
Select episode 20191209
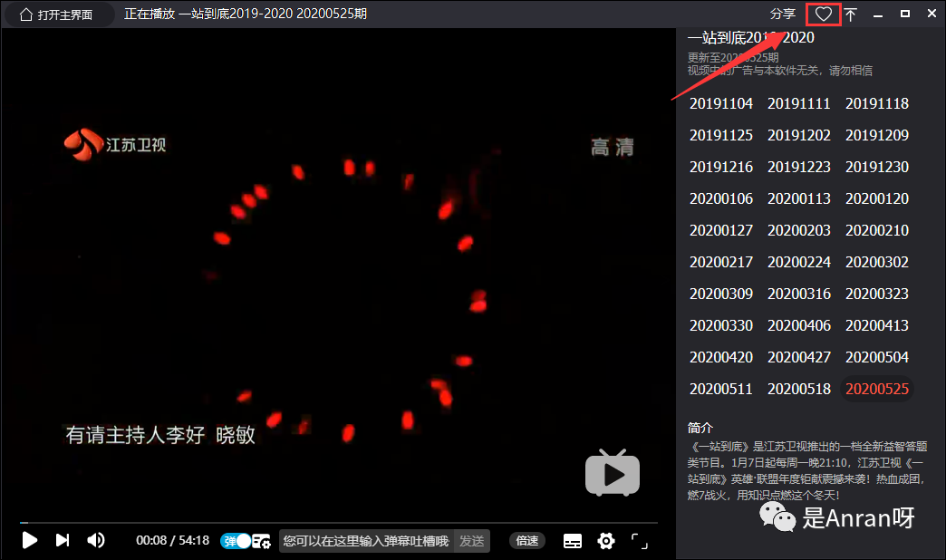[x=876, y=135]
